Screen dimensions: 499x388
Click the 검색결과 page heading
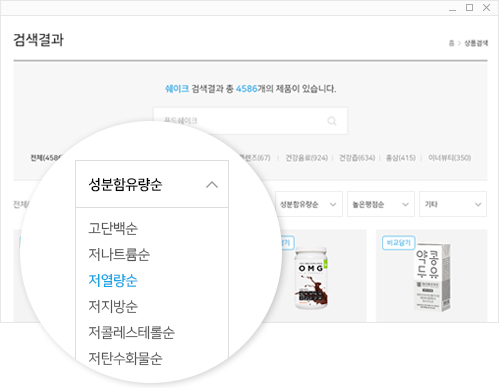click(38, 40)
